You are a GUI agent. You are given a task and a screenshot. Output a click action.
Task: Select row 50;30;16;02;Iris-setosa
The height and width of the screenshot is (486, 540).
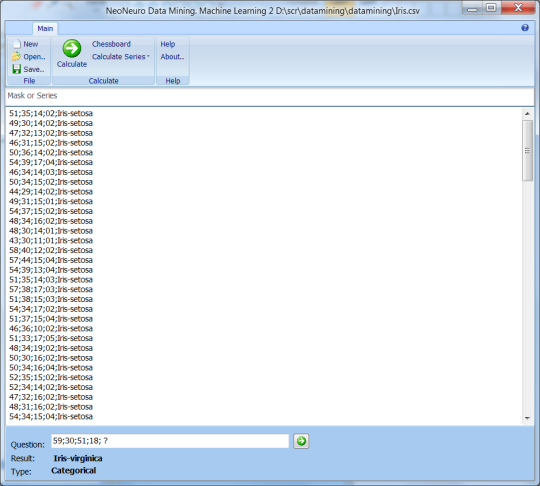tap(51, 358)
